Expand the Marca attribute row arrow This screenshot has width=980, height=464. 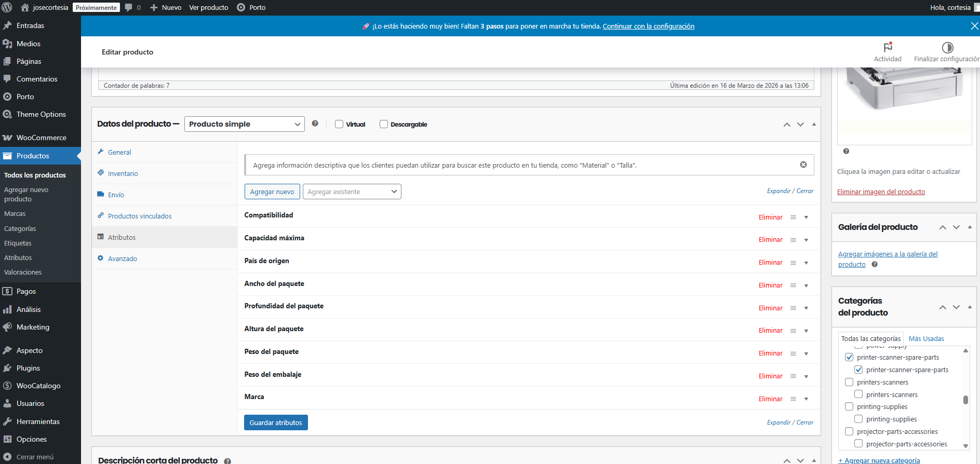click(806, 399)
